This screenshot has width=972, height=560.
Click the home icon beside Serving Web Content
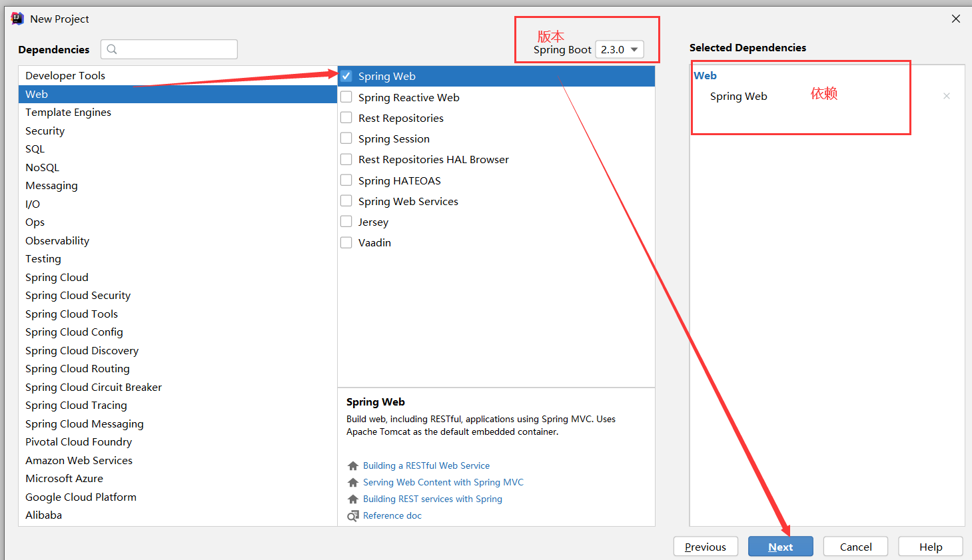353,483
